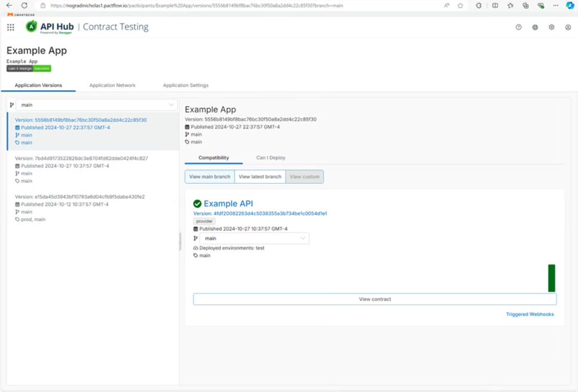Toggle the View latest branch option

(260, 177)
